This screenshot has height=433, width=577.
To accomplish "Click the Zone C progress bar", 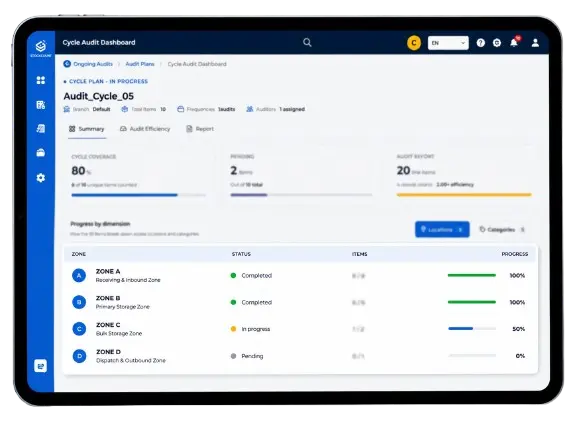I will pos(472,329).
